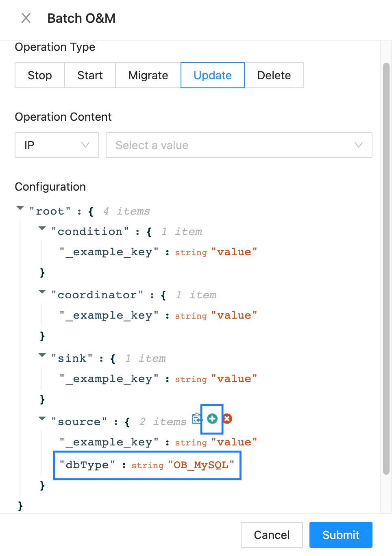
Task: Choose the Delete operation type
Action: coord(274,75)
